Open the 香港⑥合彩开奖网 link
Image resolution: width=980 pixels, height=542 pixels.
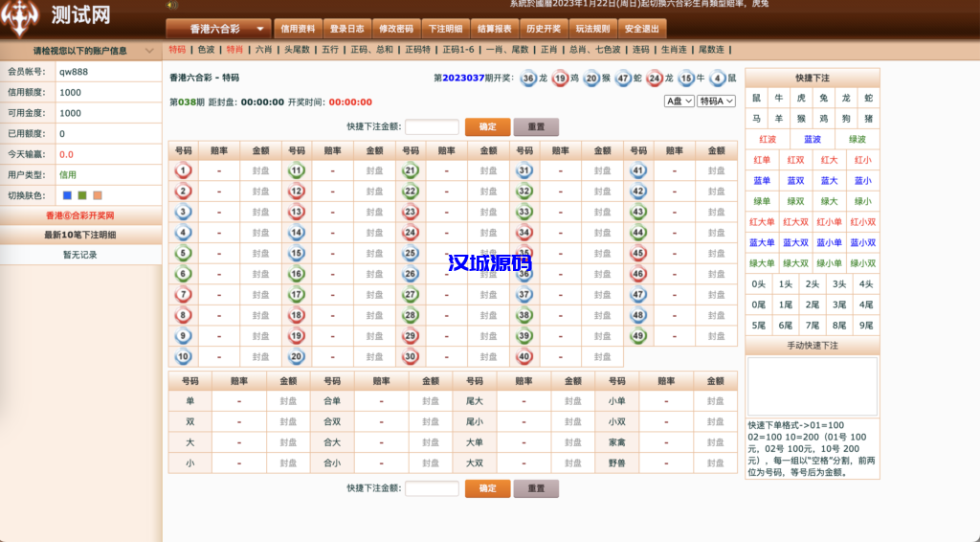pos(80,215)
